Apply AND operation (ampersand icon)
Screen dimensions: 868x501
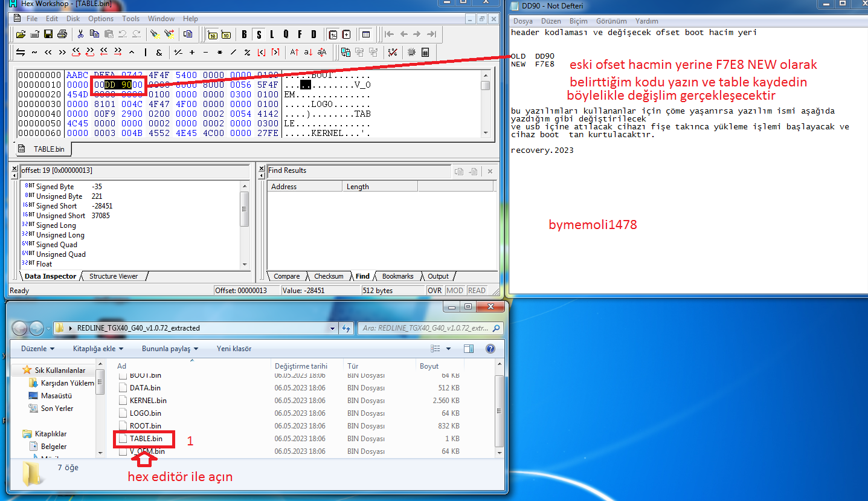tap(159, 52)
